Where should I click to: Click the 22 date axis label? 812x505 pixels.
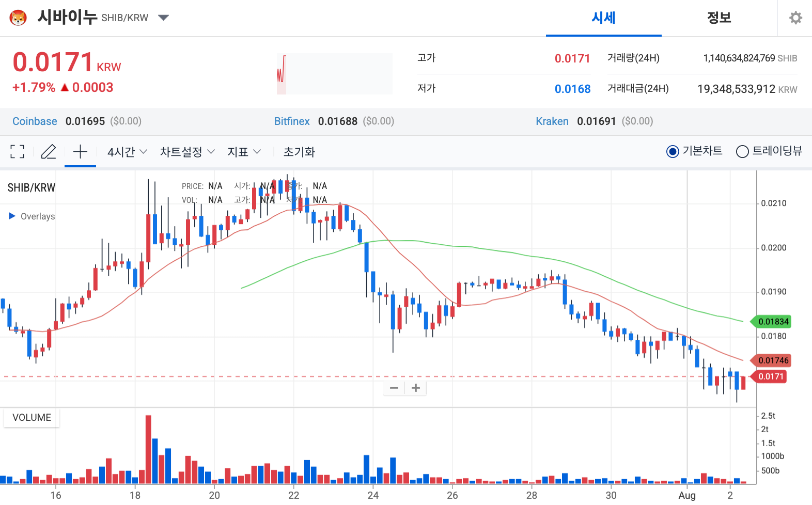point(293,495)
